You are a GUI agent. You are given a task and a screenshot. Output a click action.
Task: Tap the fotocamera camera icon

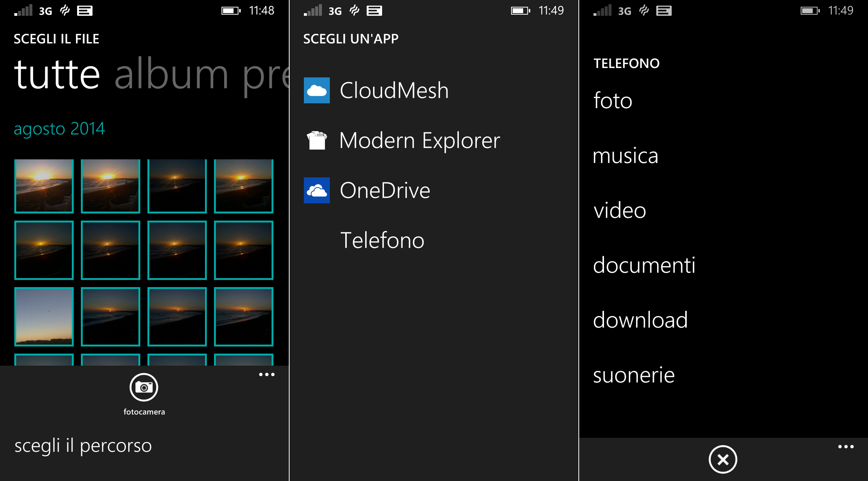point(144,387)
